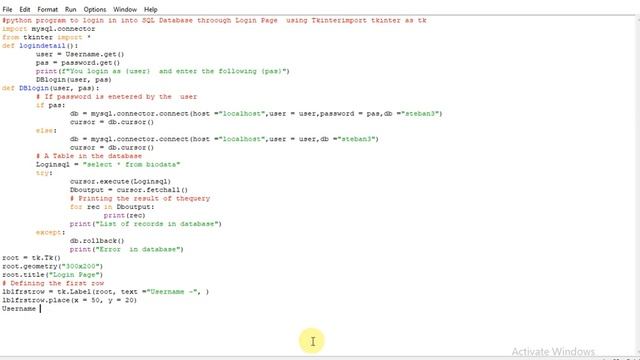Click the 'else:' line

46,131
